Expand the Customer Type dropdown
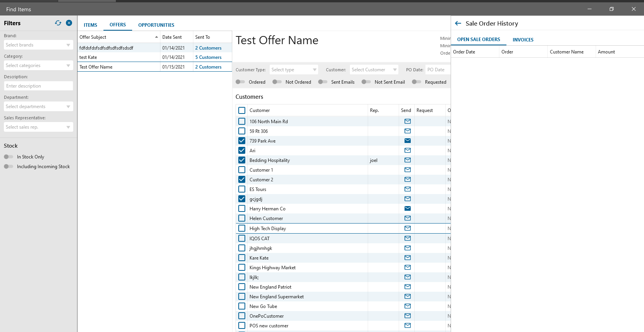The height and width of the screenshot is (332, 644). point(294,70)
